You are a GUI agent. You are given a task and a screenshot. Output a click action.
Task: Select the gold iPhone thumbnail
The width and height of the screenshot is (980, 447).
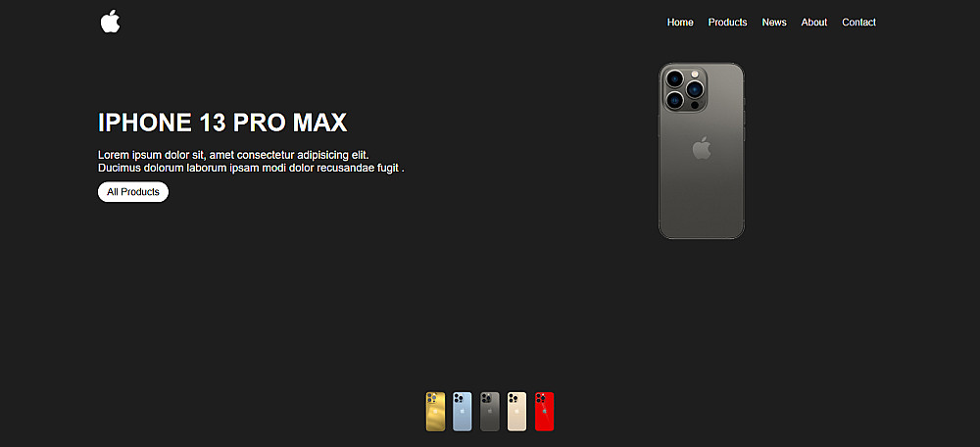(436, 412)
